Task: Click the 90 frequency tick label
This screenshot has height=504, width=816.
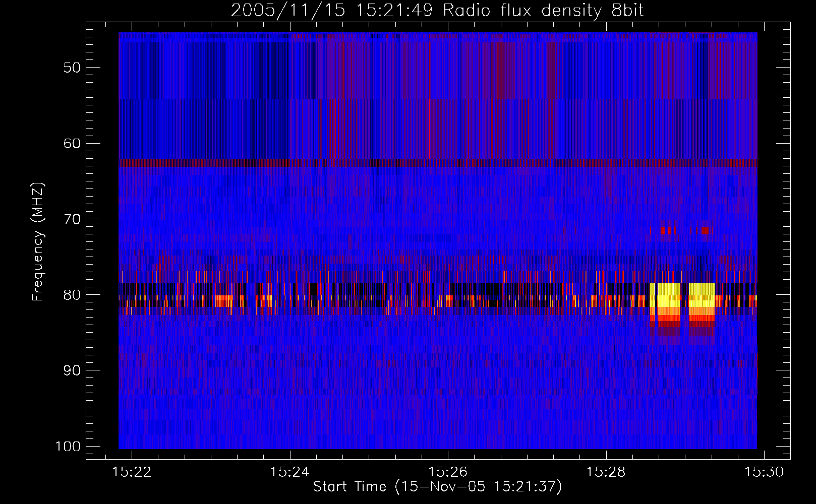Action: coord(72,370)
